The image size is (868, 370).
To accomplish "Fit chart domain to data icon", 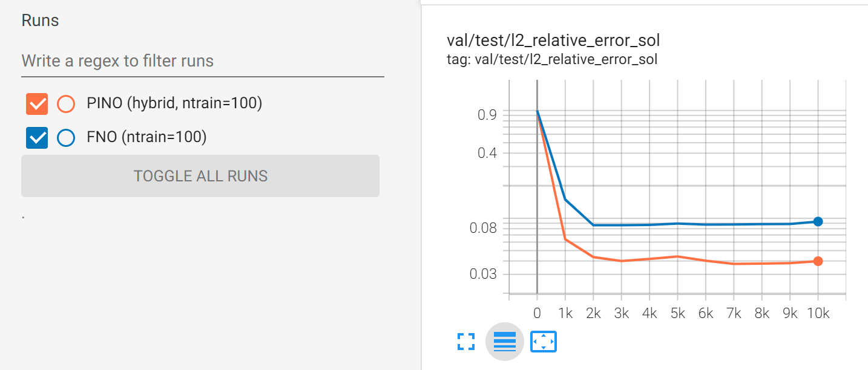I will point(544,342).
